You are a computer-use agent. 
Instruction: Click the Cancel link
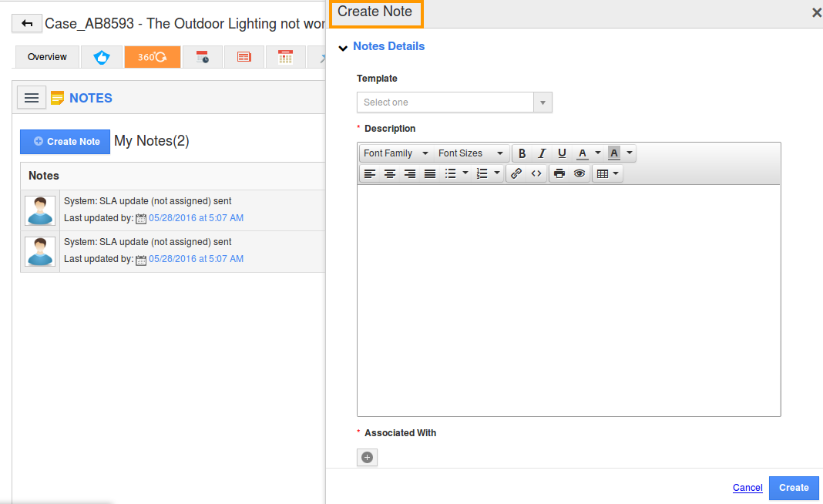click(x=747, y=487)
